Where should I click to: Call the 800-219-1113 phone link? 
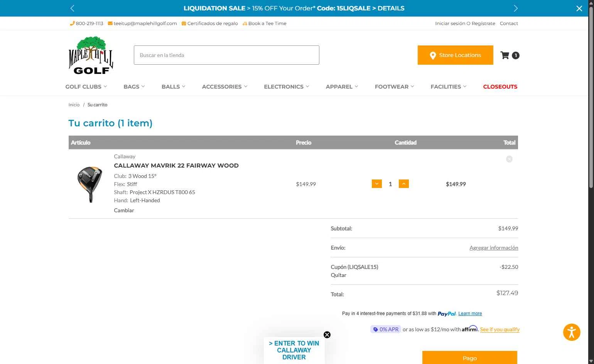click(87, 23)
